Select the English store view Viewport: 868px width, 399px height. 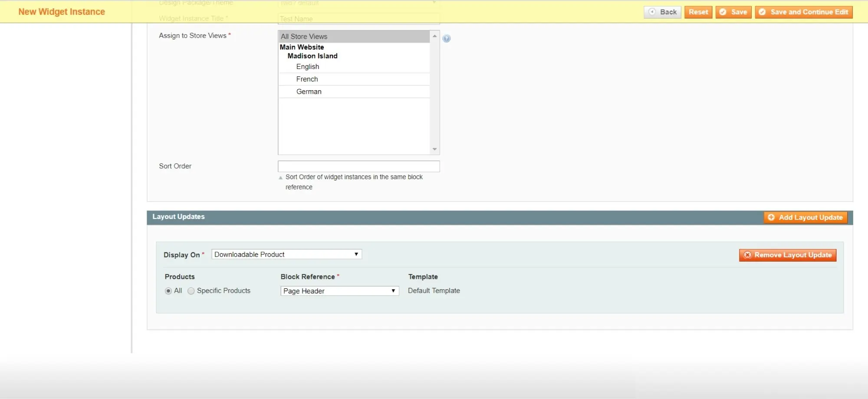coord(354,67)
